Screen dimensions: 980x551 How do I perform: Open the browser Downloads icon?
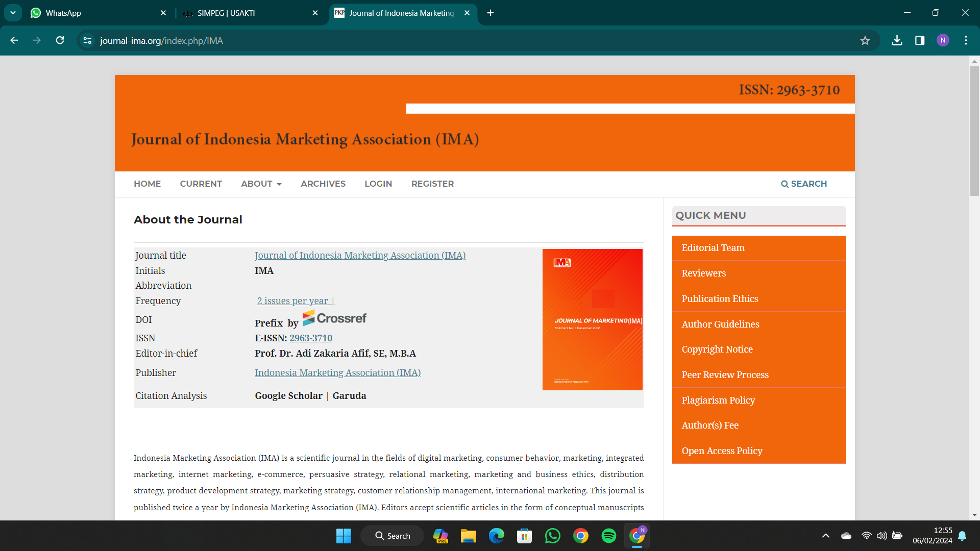[897, 40]
